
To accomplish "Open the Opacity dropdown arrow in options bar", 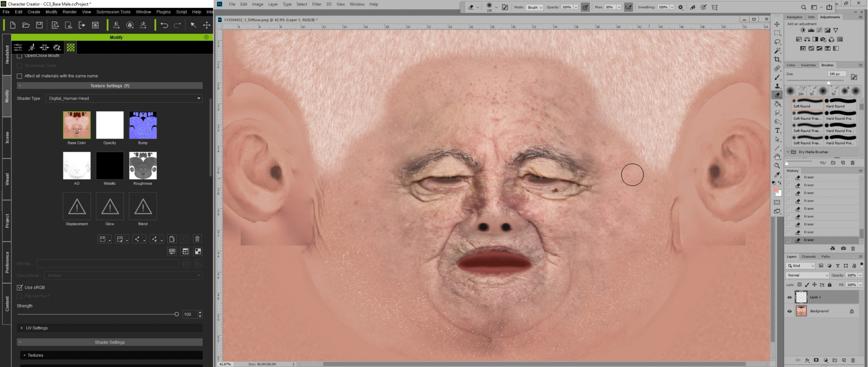I will point(575,7).
